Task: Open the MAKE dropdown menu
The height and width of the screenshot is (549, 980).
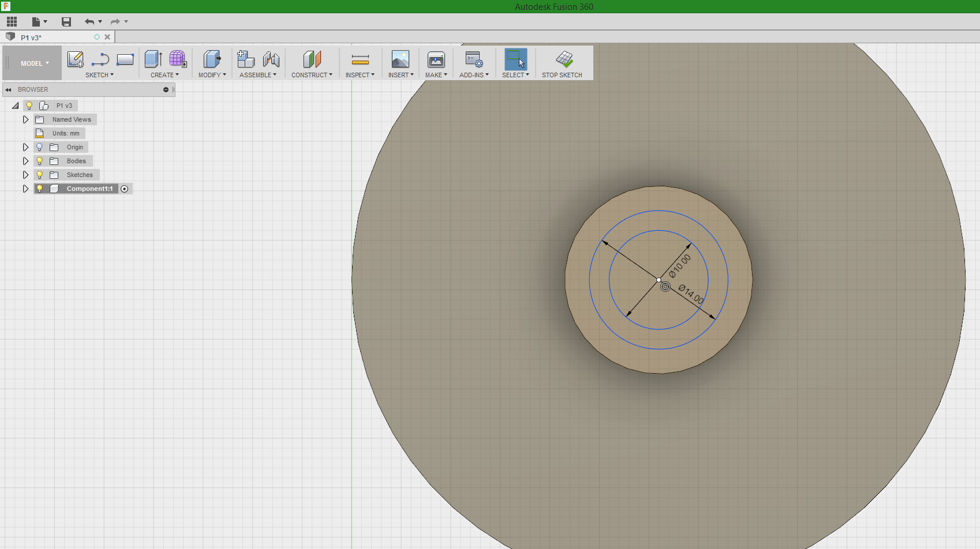Action: pyautogui.click(x=436, y=75)
